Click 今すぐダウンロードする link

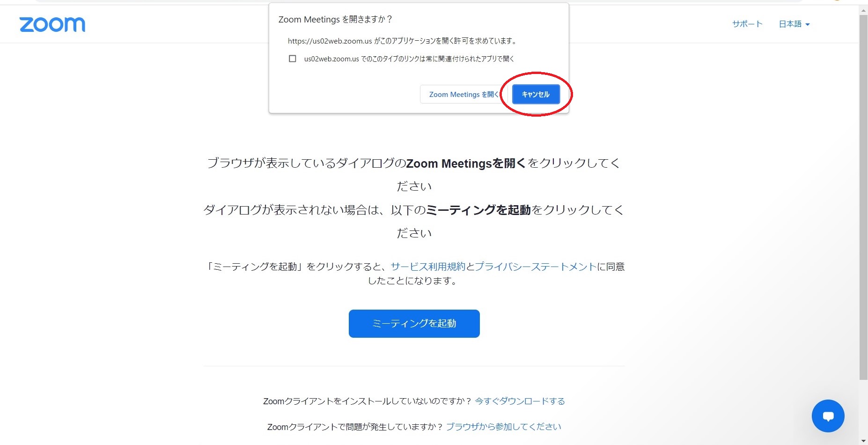coord(520,401)
